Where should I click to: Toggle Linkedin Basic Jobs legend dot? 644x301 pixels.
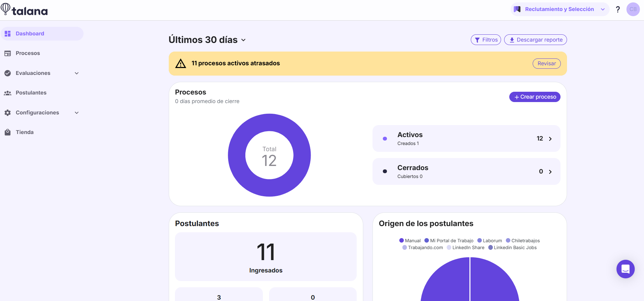(490, 247)
